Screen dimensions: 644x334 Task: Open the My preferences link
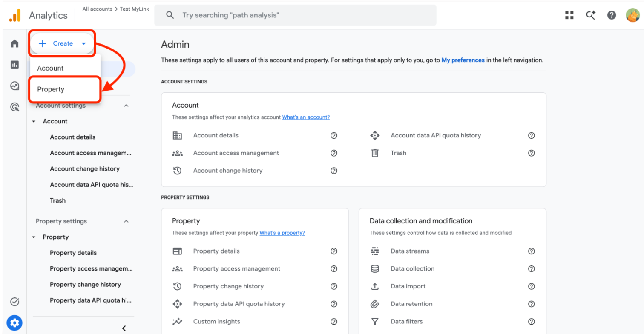(463, 60)
